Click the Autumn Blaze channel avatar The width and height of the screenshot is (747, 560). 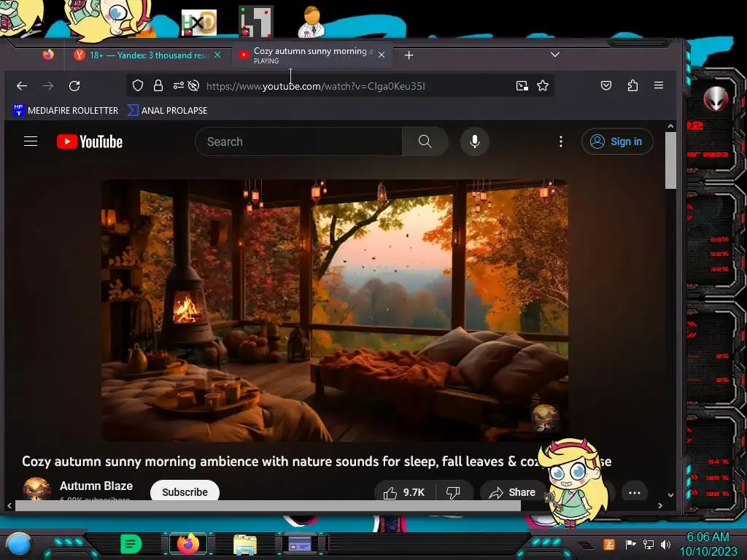pos(36,489)
